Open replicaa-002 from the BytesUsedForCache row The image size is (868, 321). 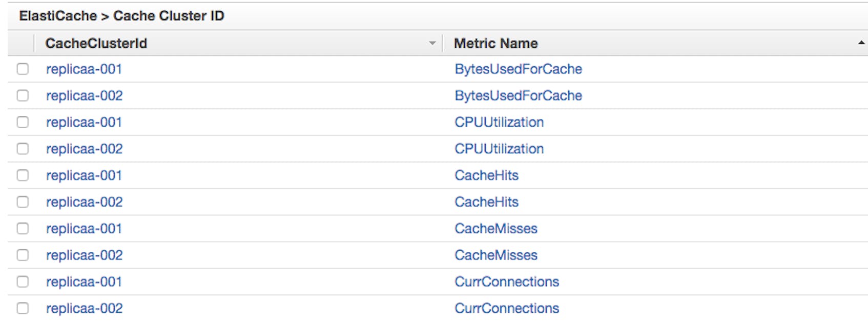84,95
